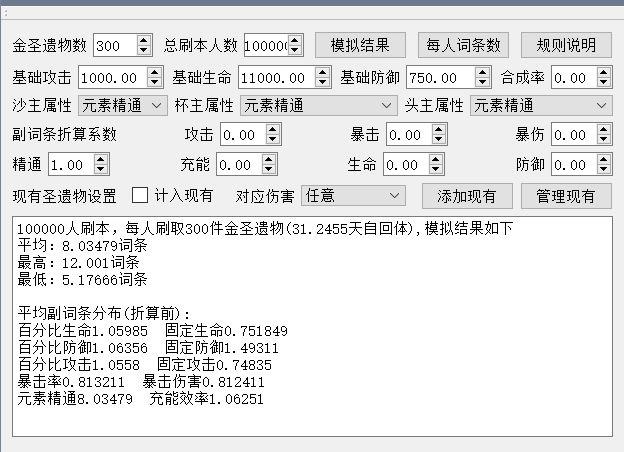Decrease 防御 coefficient with down arrow
This screenshot has height=452, width=624.
(603, 169)
